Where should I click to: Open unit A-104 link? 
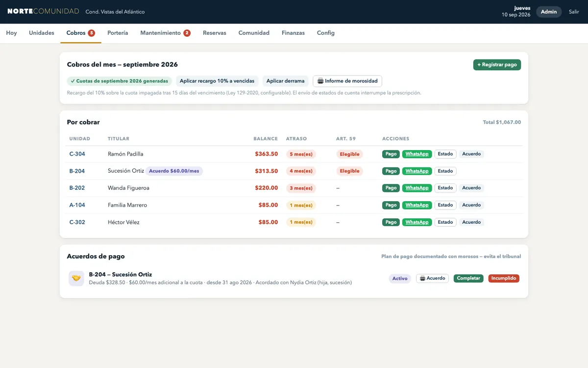(x=77, y=205)
